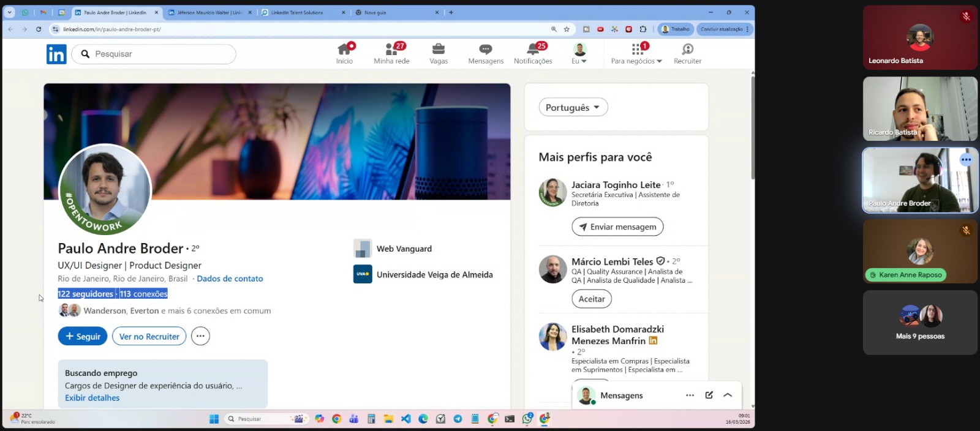Click 122 seguidores text

pyautogui.click(x=86, y=294)
